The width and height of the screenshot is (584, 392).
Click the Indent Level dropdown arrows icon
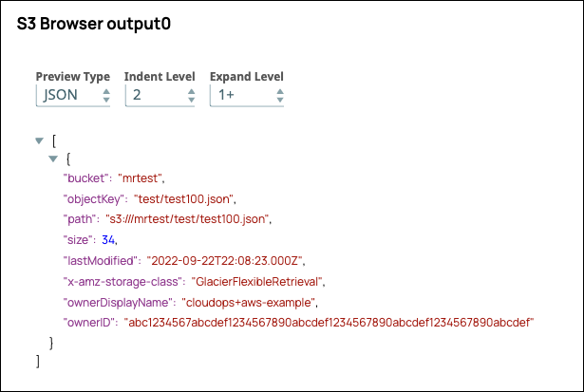click(x=190, y=96)
